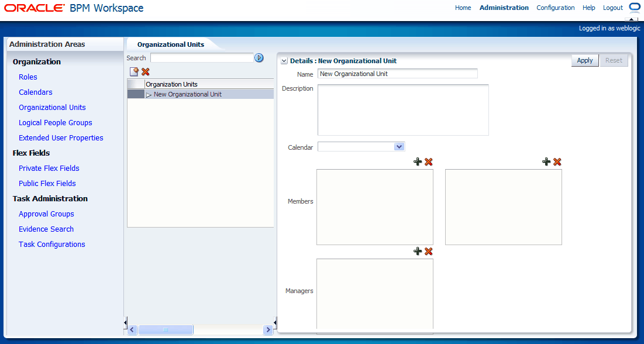
Task: Open Organizational Units in the sidebar
Action: (x=52, y=107)
